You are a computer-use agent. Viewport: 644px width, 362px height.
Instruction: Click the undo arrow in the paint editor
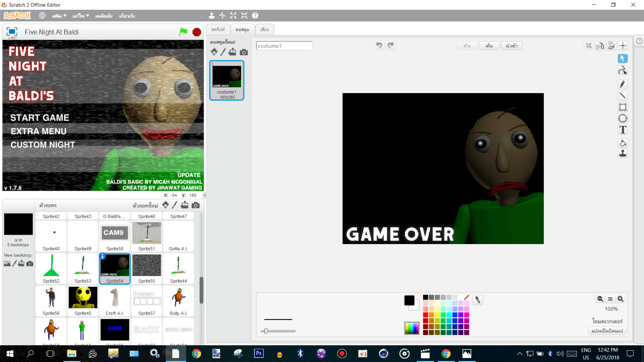point(379,45)
